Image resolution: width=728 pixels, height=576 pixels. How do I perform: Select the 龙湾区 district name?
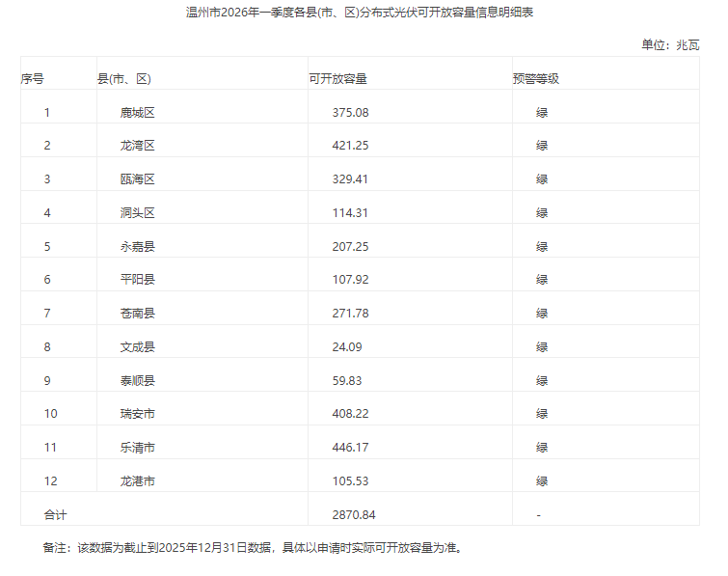pyautogui.click(x=137, y=146)
